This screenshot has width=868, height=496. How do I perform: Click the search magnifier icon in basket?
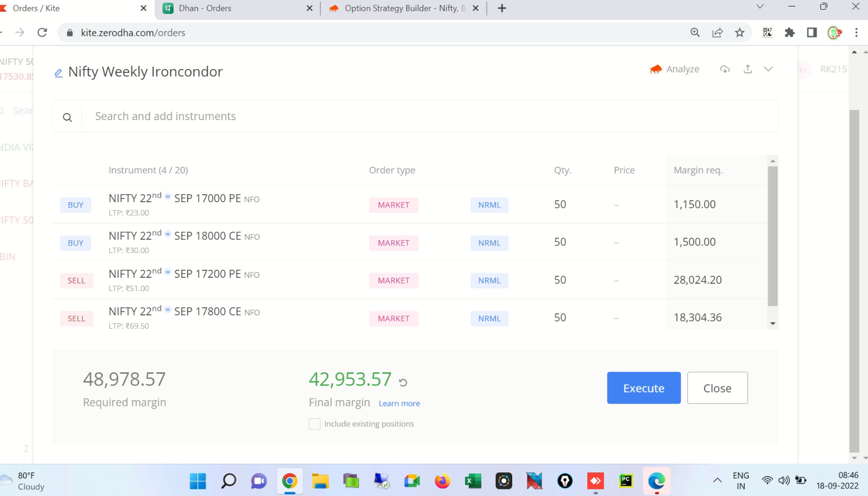(x=68, y=117)
